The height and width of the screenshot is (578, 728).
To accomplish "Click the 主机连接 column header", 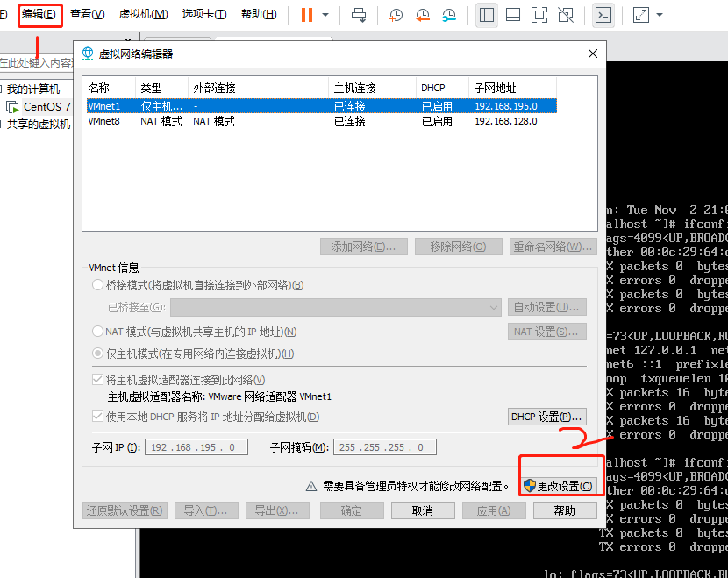I will click(372, 88).
